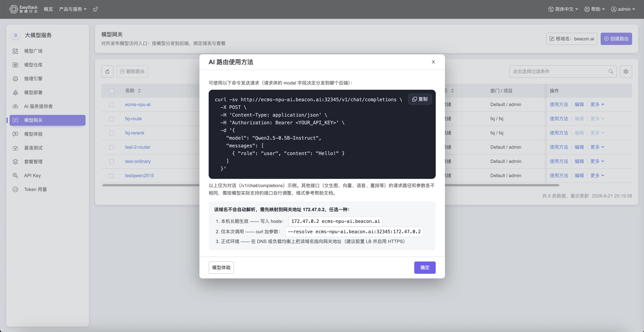Image resolution: width=644 pixels, height=332 pixels.
Task: Expand 更多 dropdown for ecms-npu-ai row
Action: [597, 104]
